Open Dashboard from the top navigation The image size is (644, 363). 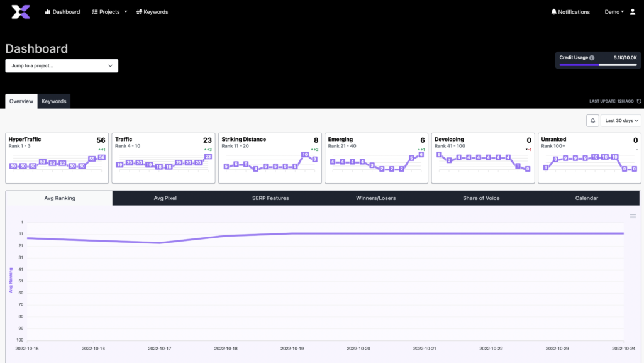[x=62, y=12]
